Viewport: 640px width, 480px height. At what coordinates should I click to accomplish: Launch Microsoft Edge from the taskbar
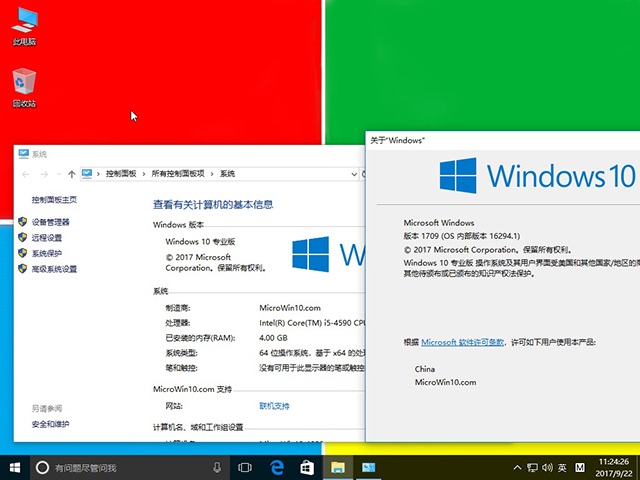[x=277, y=467]
